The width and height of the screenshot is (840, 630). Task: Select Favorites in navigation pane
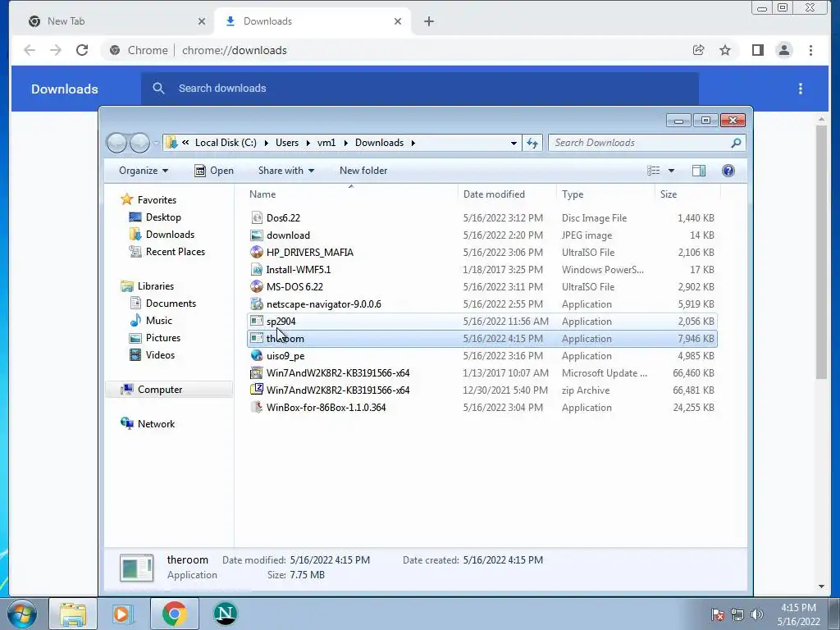coord(148,200)
